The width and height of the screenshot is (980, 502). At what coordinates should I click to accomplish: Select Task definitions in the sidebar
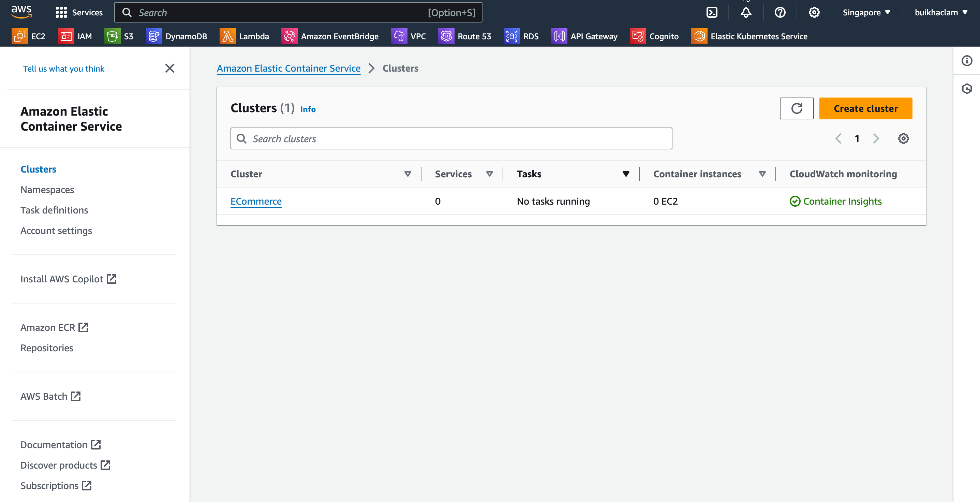55,210
